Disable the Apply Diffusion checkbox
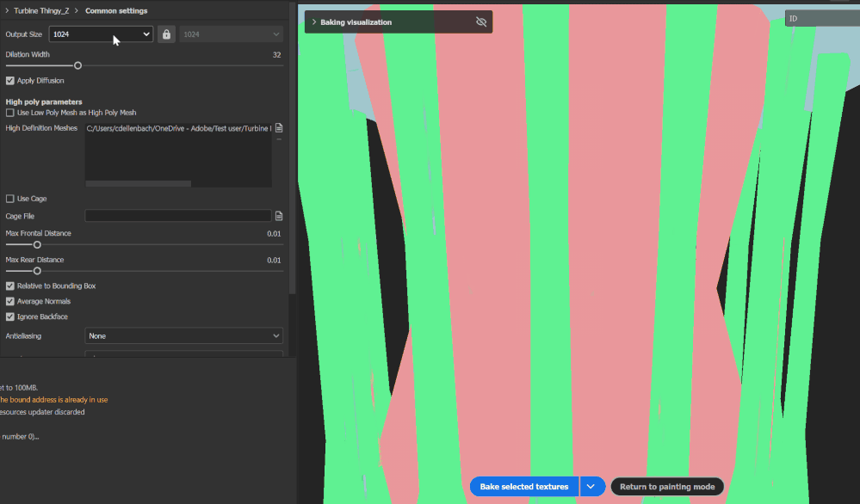The image size is (860, 504). tap(9, 80)
